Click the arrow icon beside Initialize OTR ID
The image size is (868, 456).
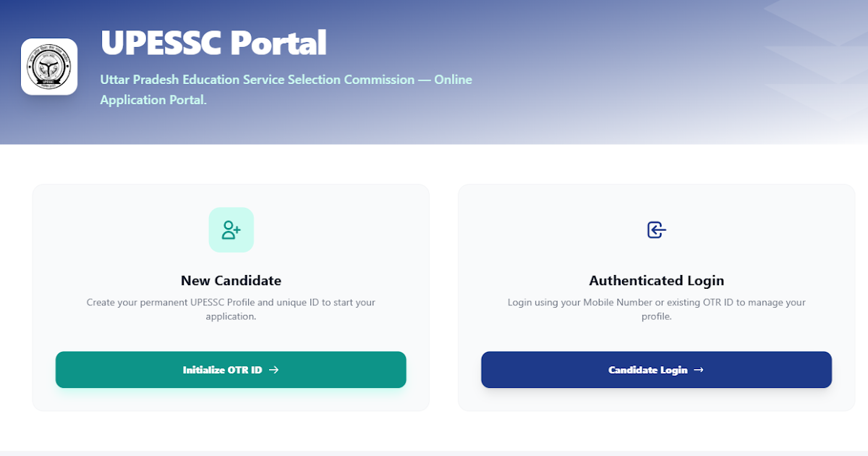[274, 370]
